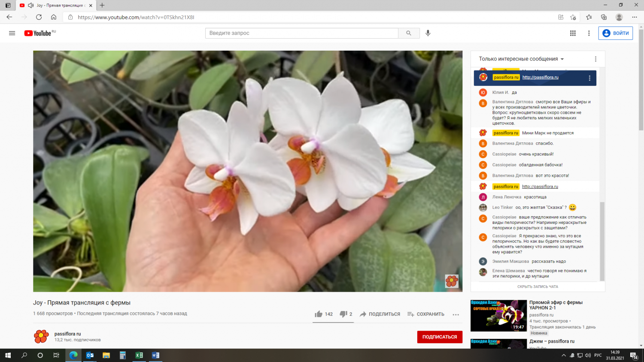Open the YouTube hamburger guide menu
644x362 pixels.
point(12,33)
